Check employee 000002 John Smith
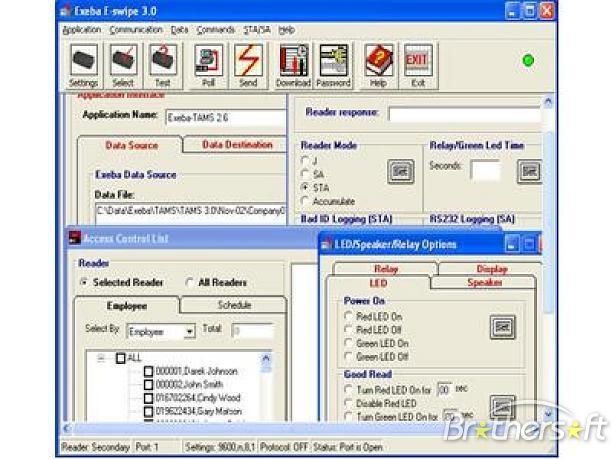Screen dimensions: 612x459 coord(148,385)
